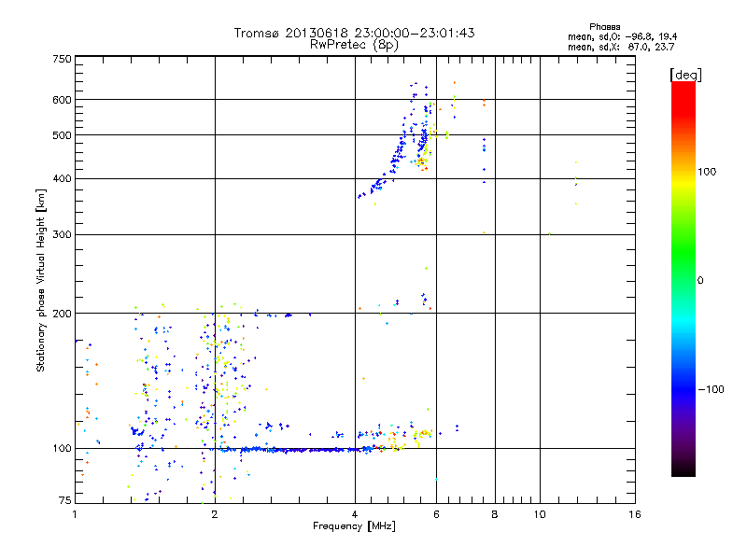Click x-axis tick label '16'
This screenshot has width=747, height=560.
[x=635, y=514]
